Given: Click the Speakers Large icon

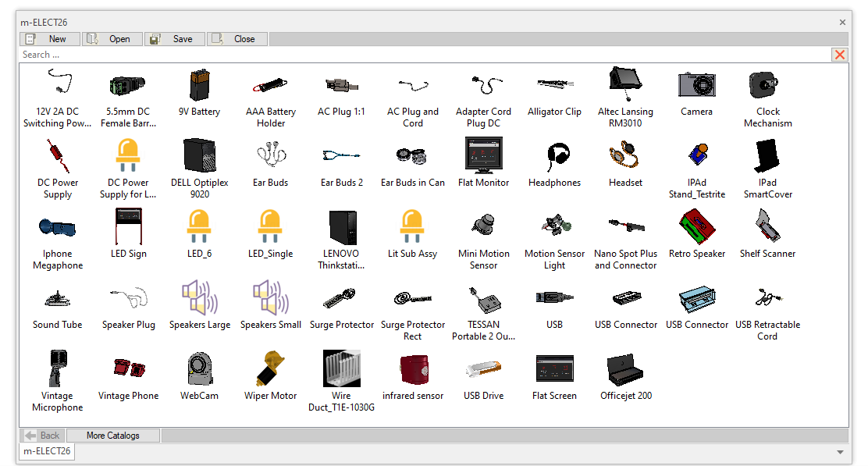Looking at the screenshot, I should point(200,298).
